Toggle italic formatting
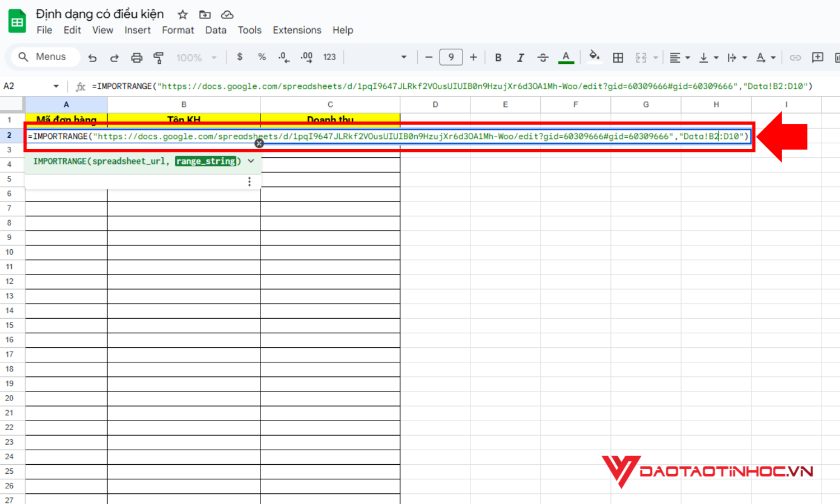The width and height of the screenshot is (840, 504). click(x=520, y=57)
